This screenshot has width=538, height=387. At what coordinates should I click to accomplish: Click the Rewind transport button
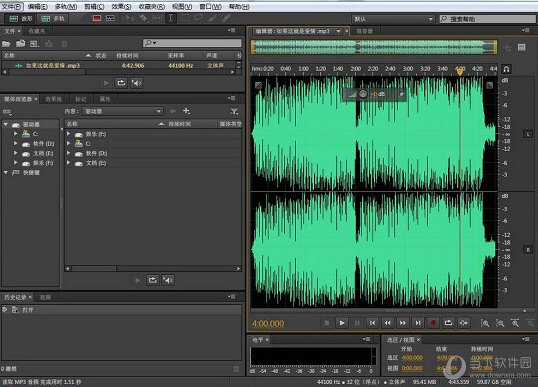[x=387, y=323]
